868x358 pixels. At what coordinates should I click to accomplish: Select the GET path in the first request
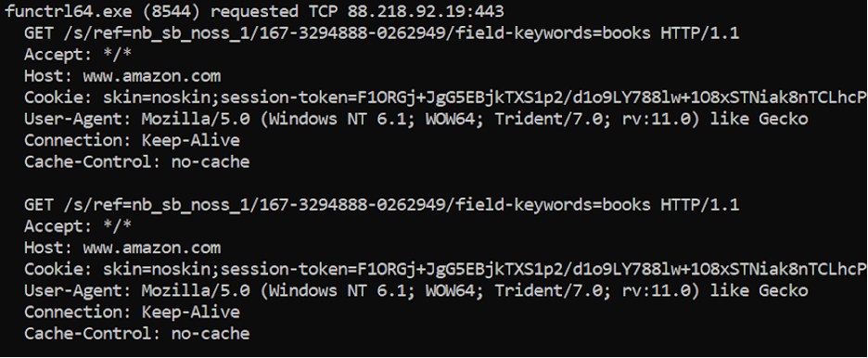[x=358, y=33]
